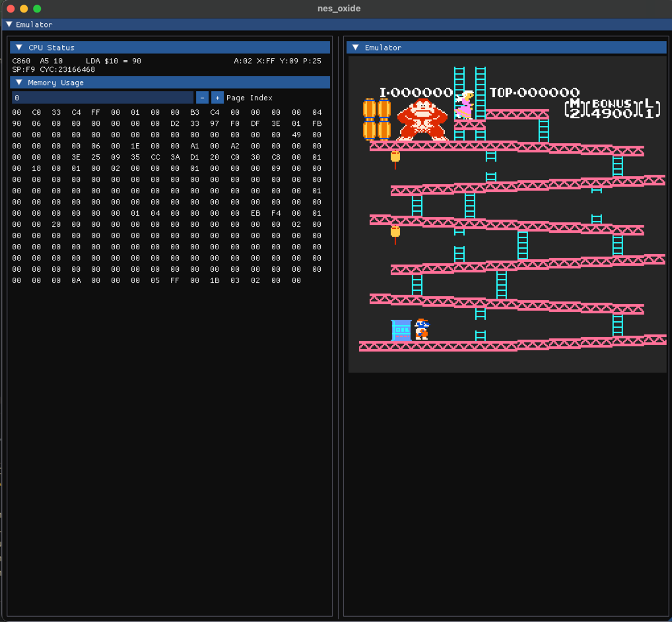The width and height of the screenshot is (672, 622).
Task: Click memory byte 1B in the last row
Action: [215, 280]
